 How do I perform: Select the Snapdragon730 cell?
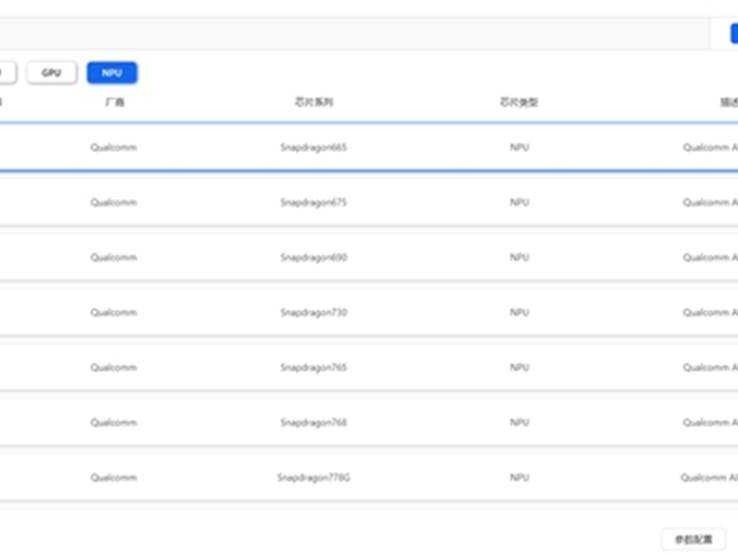pyautogui.click(x=313, y=313)
